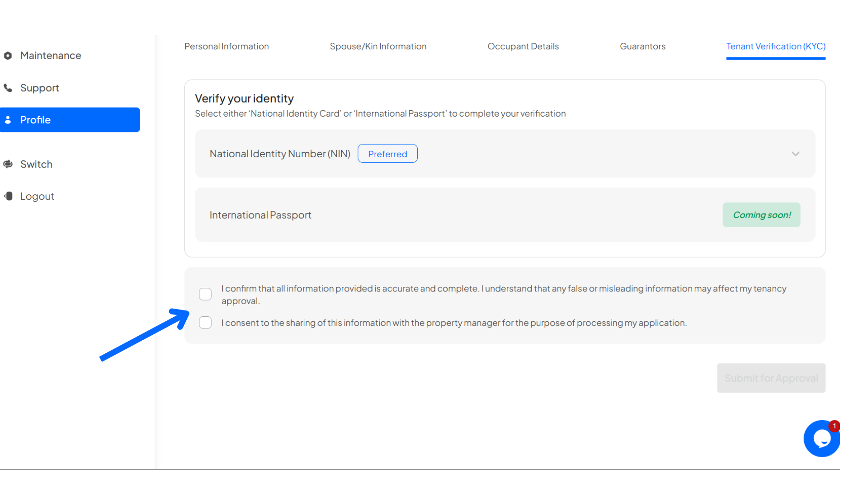Viewport: 868px width, 488px height.
Task: Click the Maintenance gear icon in sidebar
Action: pos(8,56)
